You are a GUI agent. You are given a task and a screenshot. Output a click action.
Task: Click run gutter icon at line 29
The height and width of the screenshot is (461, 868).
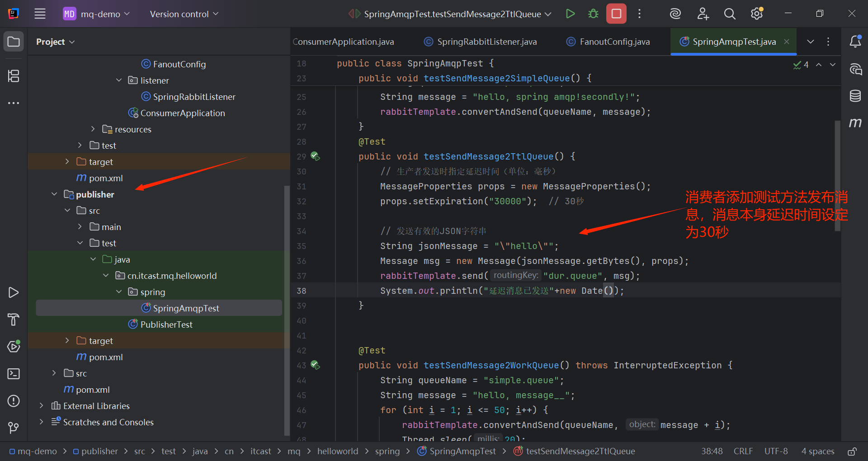click(315, 156)
